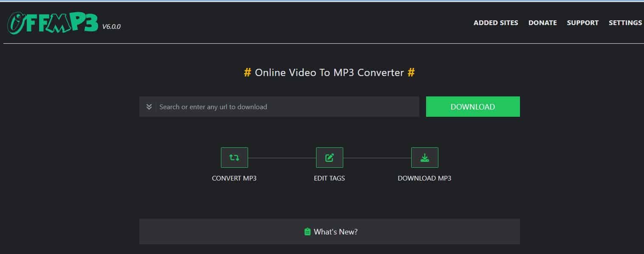Open the Settings menu
This screenshot has height=254, width=644.
point(625,23)
